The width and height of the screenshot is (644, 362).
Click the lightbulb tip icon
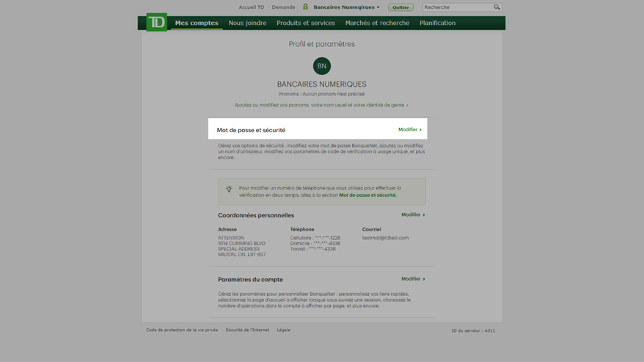[229, 189]
